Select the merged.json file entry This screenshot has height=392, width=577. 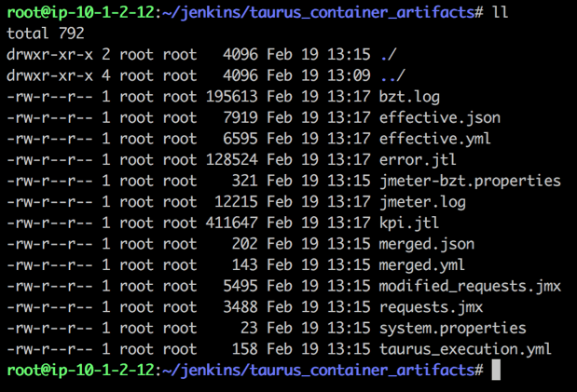coord(427,244)
